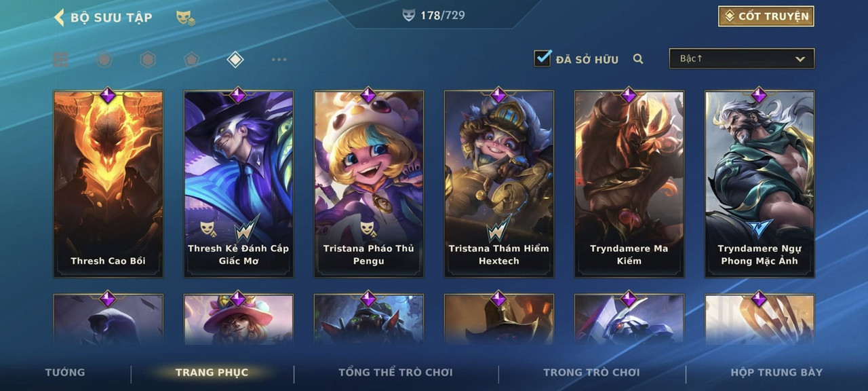Expand the Bậc sort dropdown

pyautogui.click(x=742, y=58)
